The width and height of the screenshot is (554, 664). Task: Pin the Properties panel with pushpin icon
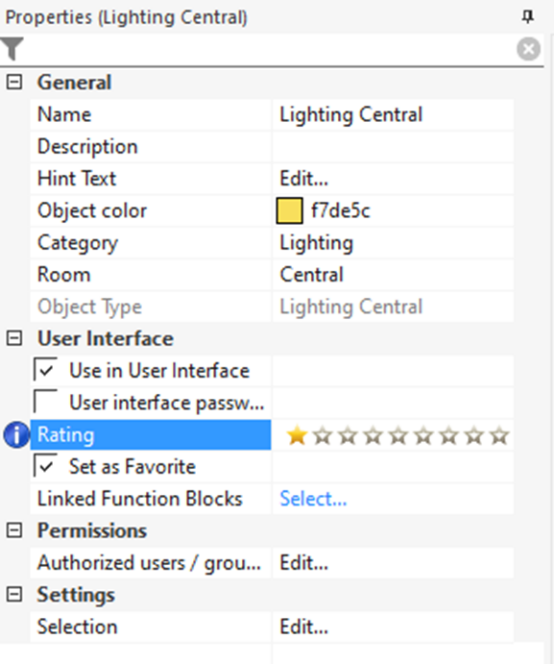coord(527,17)
